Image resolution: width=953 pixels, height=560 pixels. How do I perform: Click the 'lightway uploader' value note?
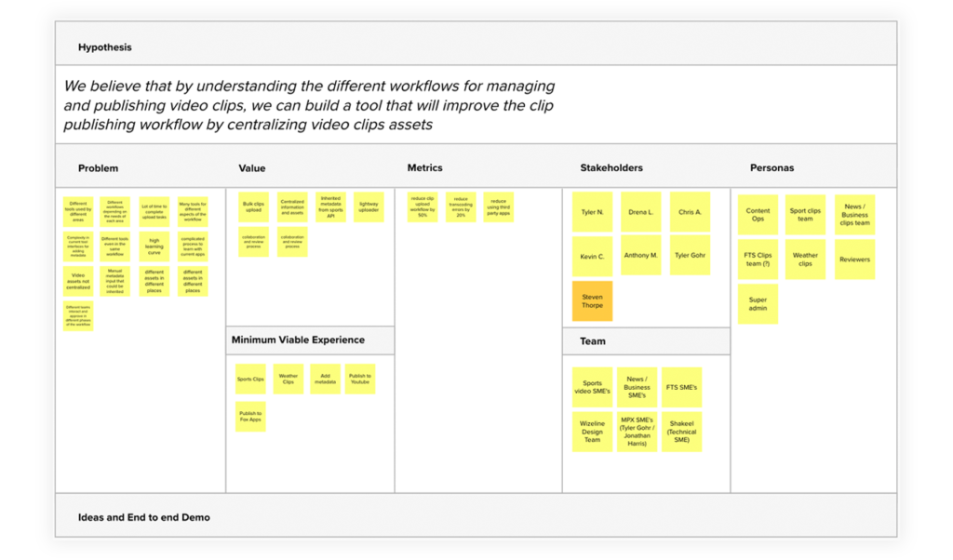(x=369, y=207)
